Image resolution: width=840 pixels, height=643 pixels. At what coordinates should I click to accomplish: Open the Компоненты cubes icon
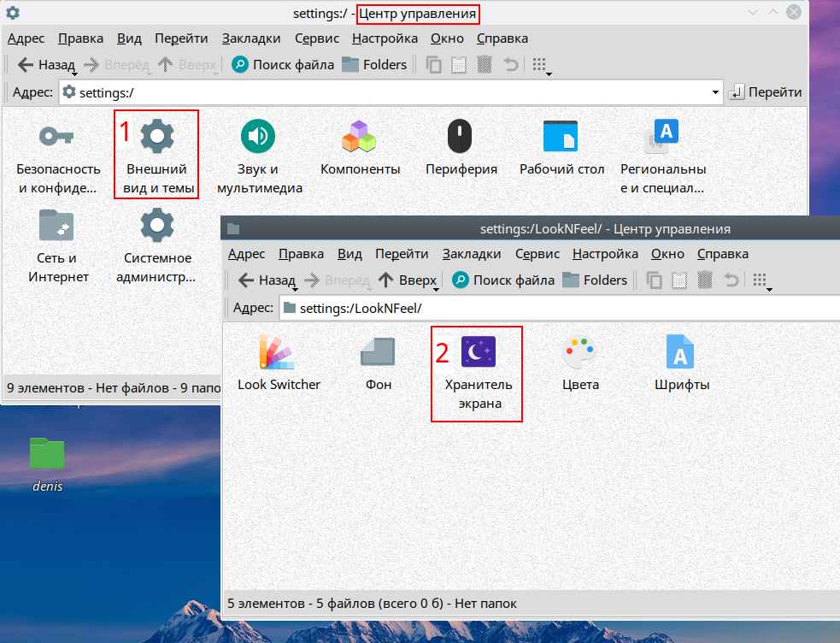coord(360,136)
